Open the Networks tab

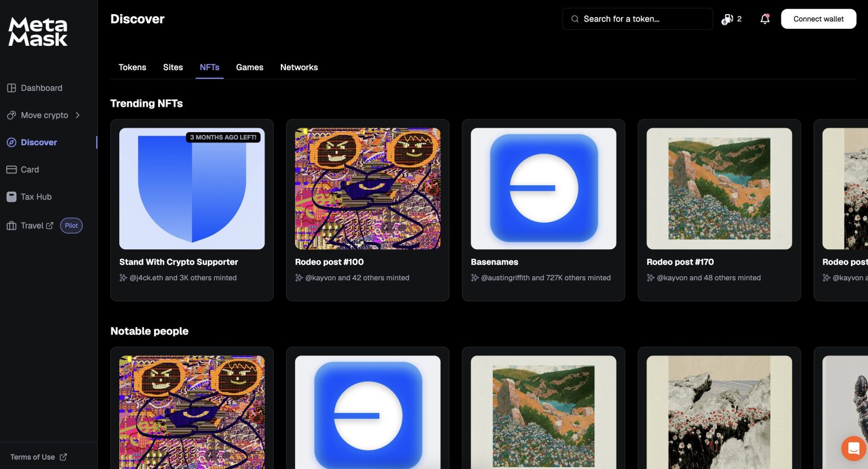pyautogui.click(x=299, y=67)
